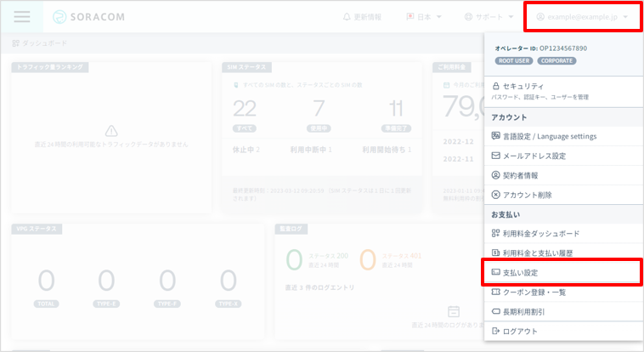Click the X-circle icon beside アカウント削除

click(x=495, y=195)
